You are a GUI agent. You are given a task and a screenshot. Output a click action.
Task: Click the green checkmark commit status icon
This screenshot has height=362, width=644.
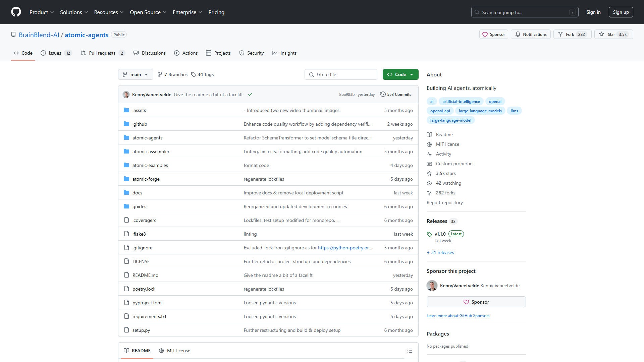click(x=250, y=95)
